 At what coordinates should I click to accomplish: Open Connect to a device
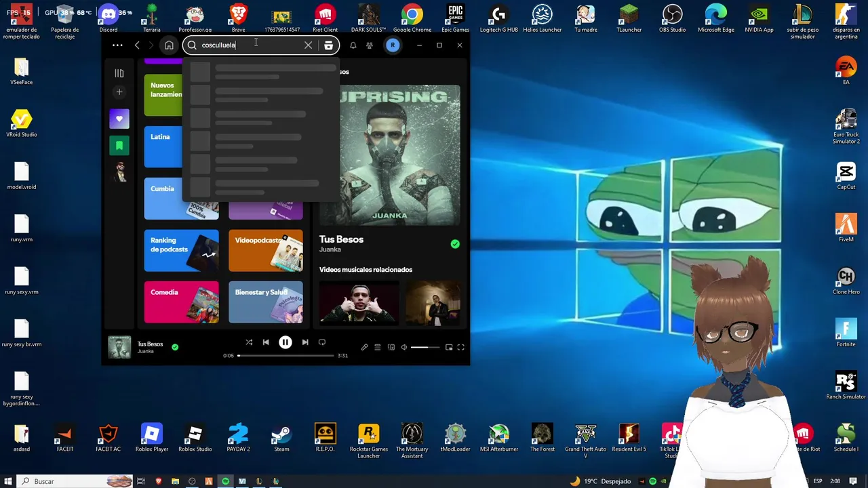[391, 348]
